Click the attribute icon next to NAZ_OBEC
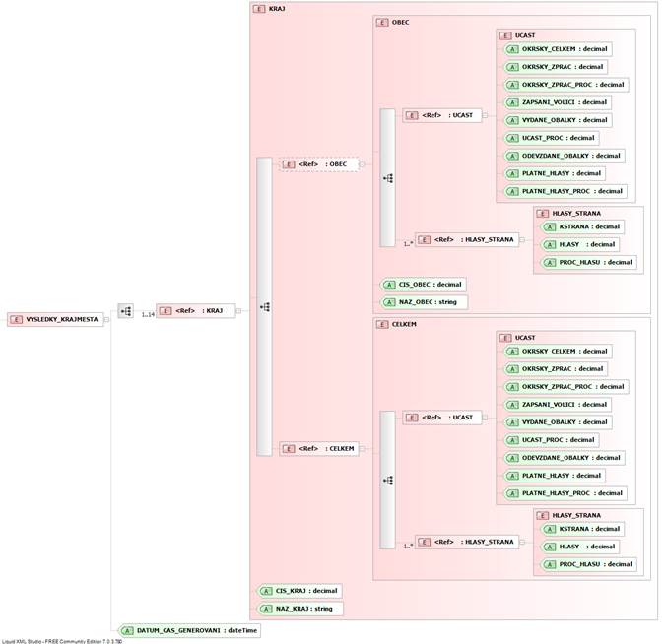The height and width of the screenshot is (644, 665). 391,302
